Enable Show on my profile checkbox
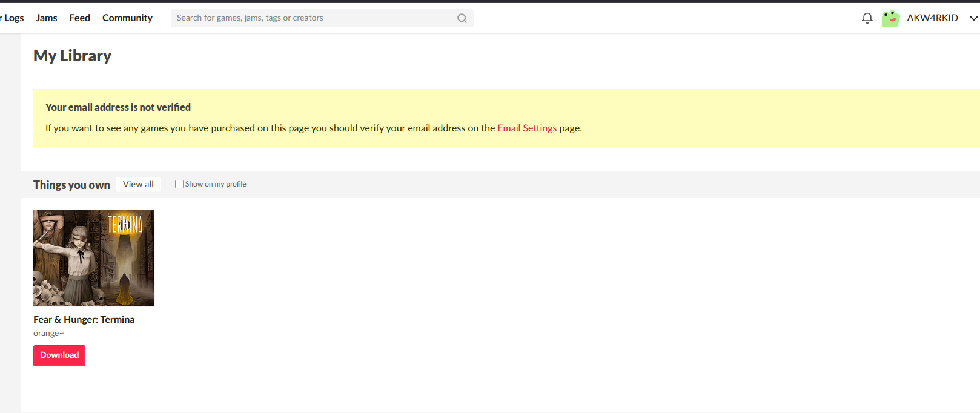Image resolution: width=980 pixels, height=413 pixels. pos(179,184)
